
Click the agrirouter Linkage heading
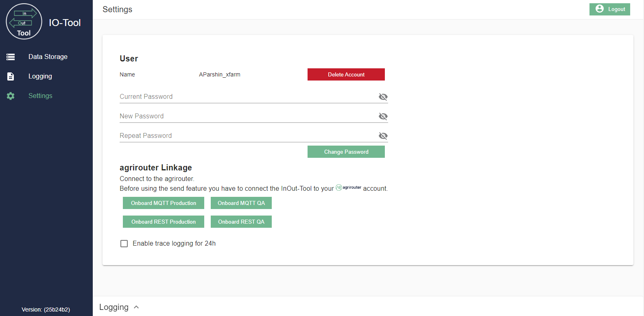[x=156, y=168]
